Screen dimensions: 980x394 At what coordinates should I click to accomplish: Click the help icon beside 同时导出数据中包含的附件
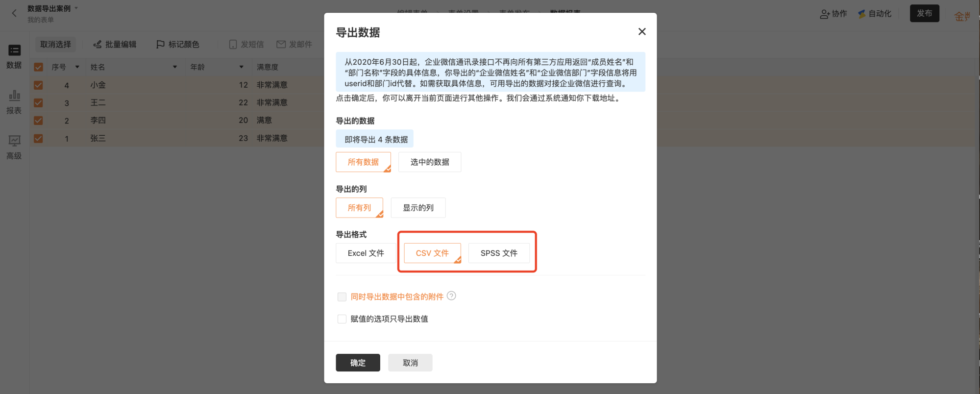point(451,296)
